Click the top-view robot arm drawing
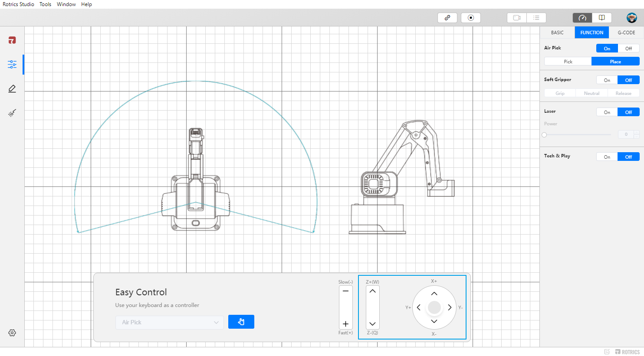Viewport: 644px width, 356px height. tap(196, 179)
